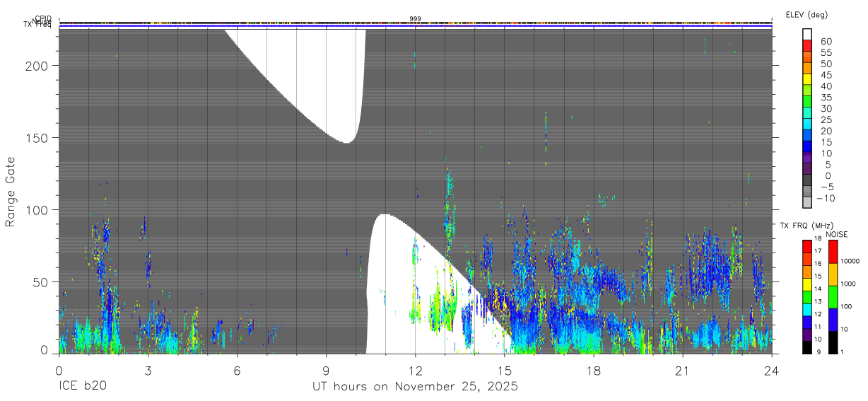Click the red top segment of the NOISE bar
The image size is (868, 401).
tap(833, 252)
